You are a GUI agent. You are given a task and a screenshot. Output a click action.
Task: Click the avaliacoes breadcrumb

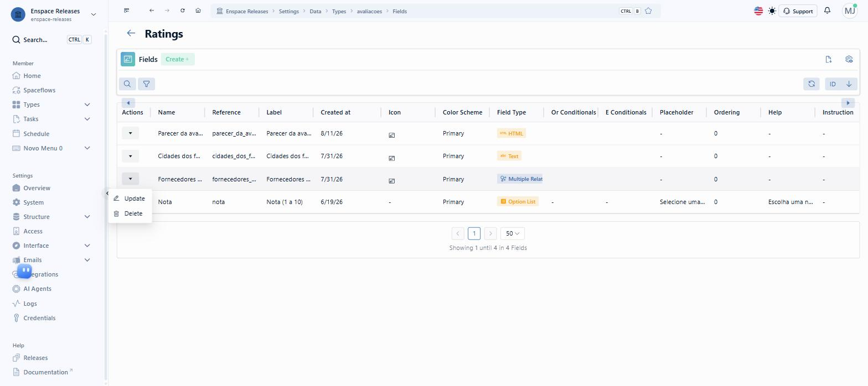pos(370,11)
